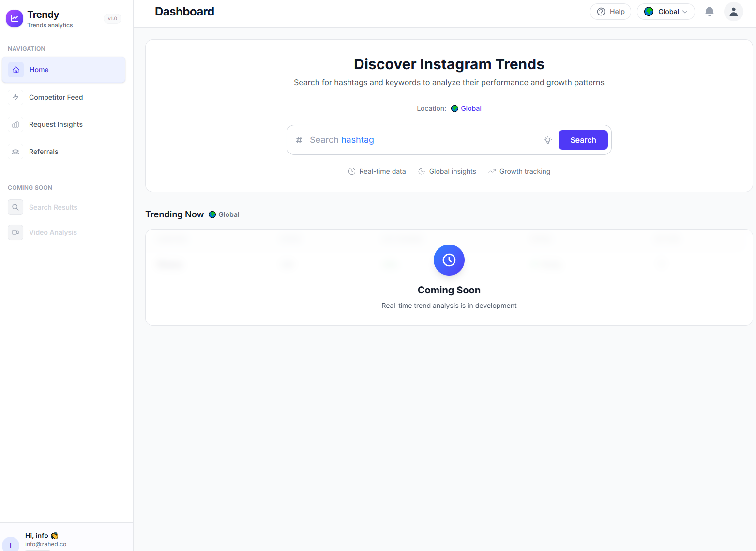The width and height of the screenshot is (756, 551).
Task: Click the chevron beside Global in header
Action: pos(685,12)
